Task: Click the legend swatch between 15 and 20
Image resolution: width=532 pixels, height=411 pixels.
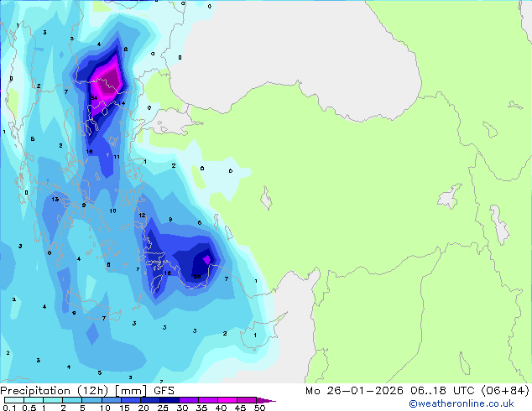Action: [131, 400]
